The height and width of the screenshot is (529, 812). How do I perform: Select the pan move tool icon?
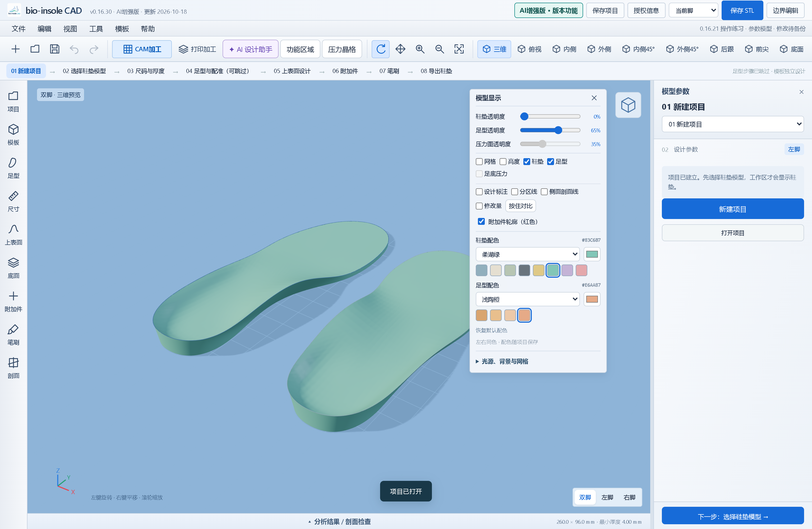point(400,49)
